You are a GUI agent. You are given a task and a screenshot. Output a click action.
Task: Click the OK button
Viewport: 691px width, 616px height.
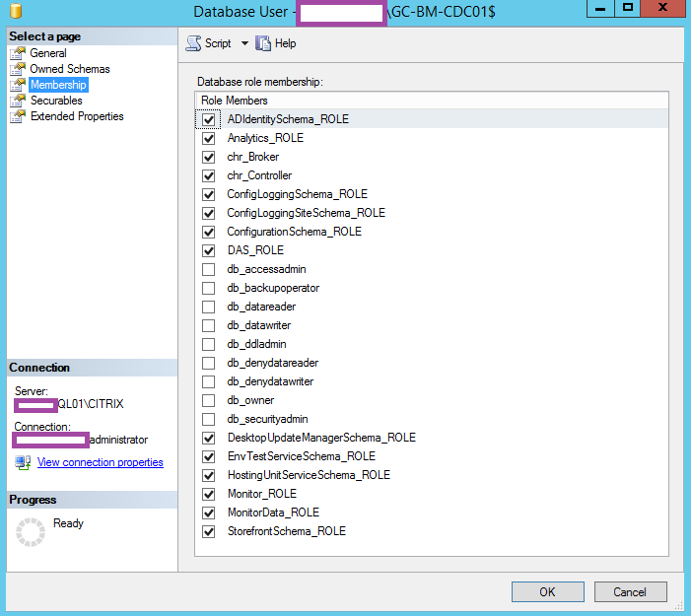(548, 591)
